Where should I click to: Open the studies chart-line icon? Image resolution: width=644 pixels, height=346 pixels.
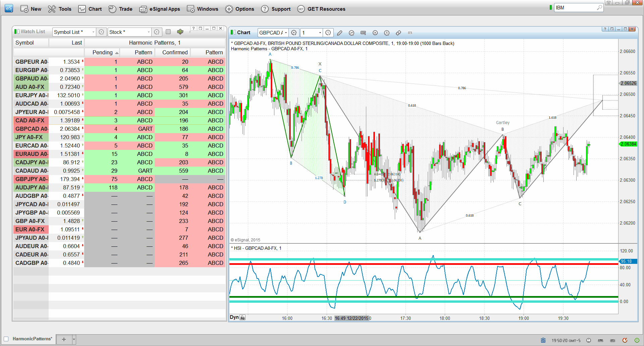coord(352,33)
